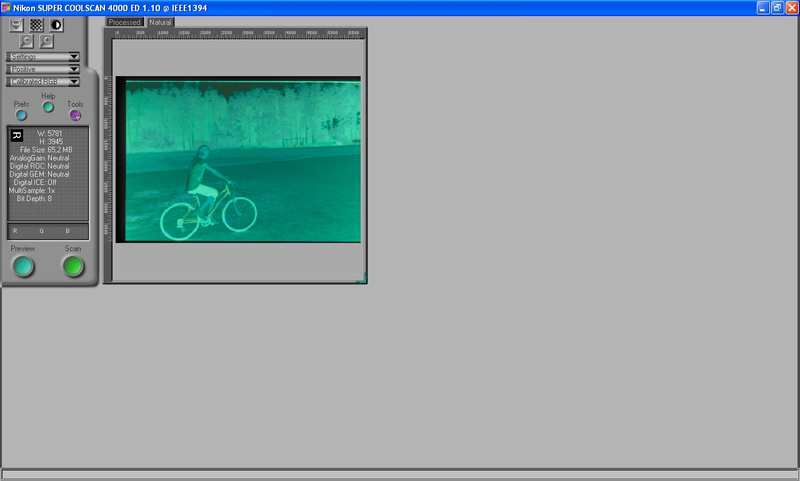The width and height of the screenshot is (800, 481).
Task: Click the horizontal ruler above the preview
Action: coord(239,33)
